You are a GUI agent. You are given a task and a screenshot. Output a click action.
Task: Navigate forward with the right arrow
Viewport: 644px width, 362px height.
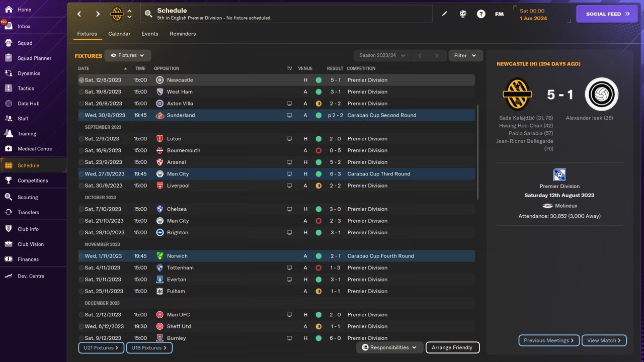click(x=98, y=14)
